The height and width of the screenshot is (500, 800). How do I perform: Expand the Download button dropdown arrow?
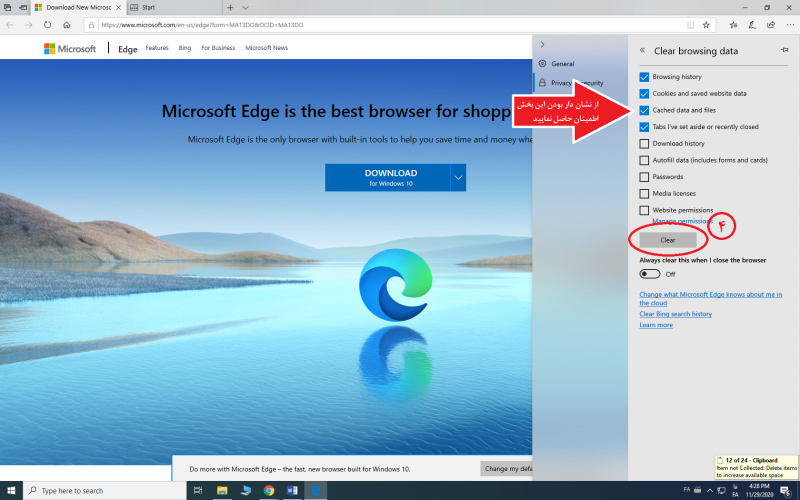coord(458,178)
